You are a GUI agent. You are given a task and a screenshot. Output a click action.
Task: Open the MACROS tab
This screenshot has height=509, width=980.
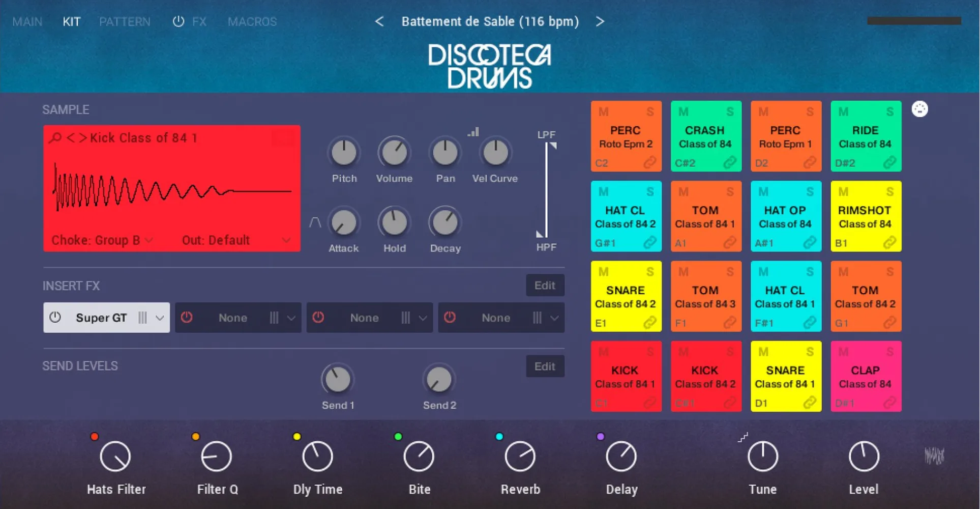(x=252, y=21)
